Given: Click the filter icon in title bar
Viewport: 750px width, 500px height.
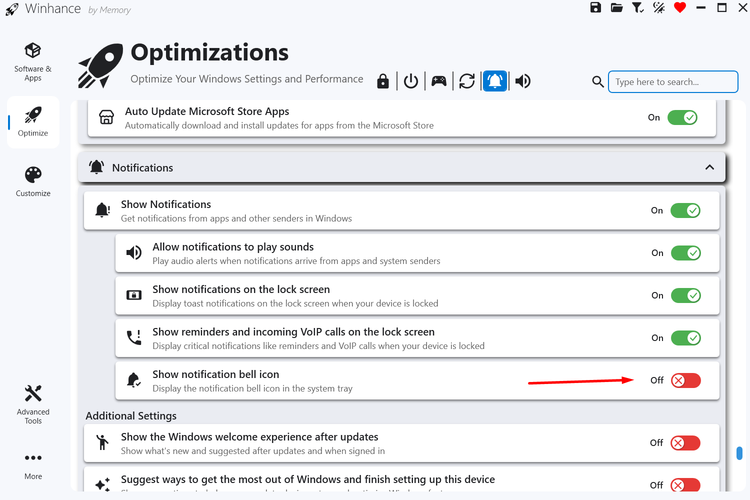Looking at the screenshot, I should pyautogui.click(x=638, y=8).
